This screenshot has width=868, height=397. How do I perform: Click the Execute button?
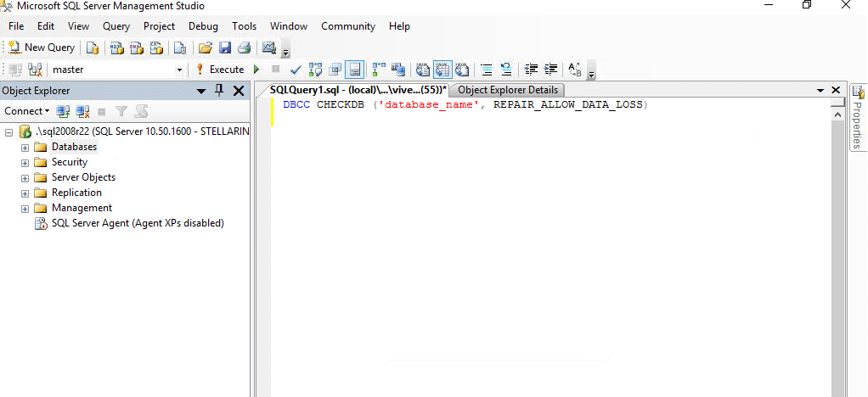tap(220, 70)
